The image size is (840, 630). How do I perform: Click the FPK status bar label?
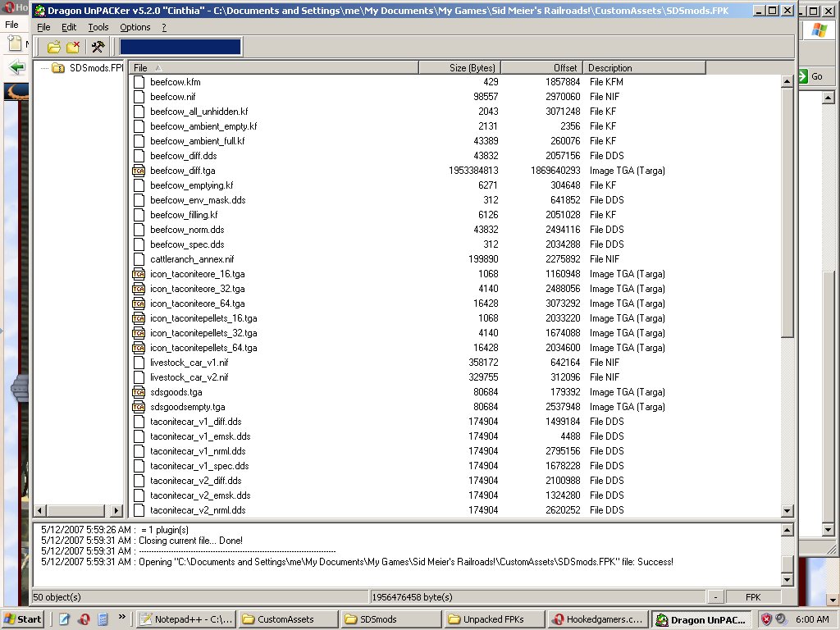[x=753, y=597]
